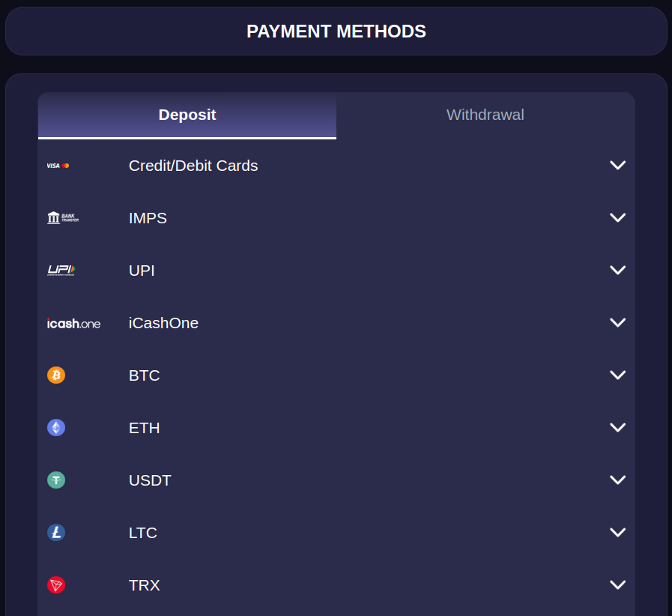Image resolution: width=672 pixels, height=616 pixels.
Task: Switch to the Withdrawal tab
Action: tap(485, 115)
